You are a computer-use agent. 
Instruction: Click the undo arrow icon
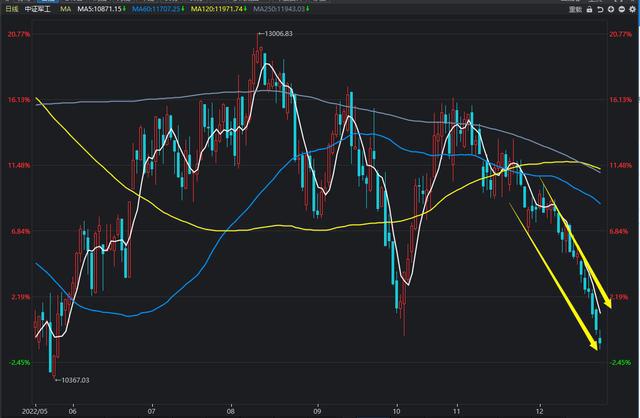point(600,9)
